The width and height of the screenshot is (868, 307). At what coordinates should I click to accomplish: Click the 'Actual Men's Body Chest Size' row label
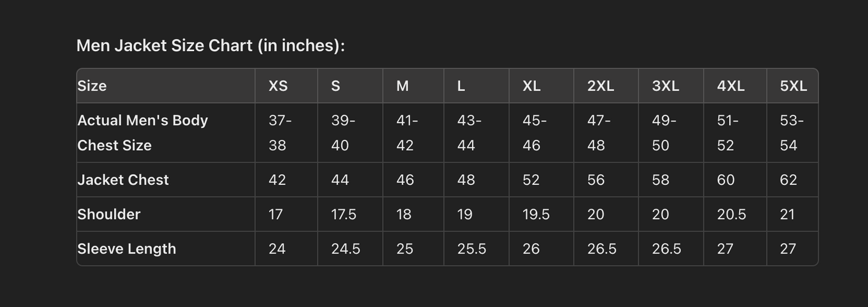click(x=142, y=133)
